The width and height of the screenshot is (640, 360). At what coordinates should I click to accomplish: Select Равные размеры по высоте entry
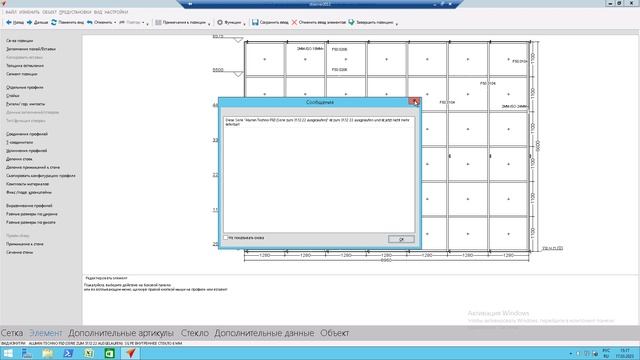(31, 222)
